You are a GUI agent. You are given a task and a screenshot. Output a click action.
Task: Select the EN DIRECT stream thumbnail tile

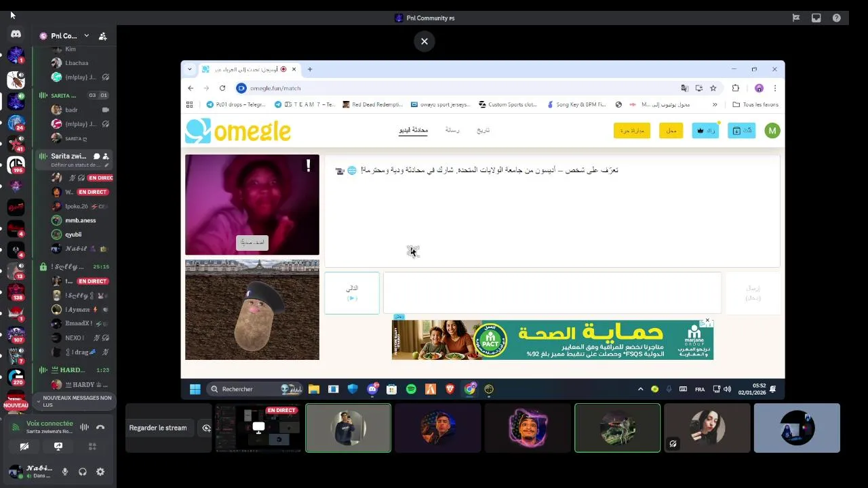point(258,428)
